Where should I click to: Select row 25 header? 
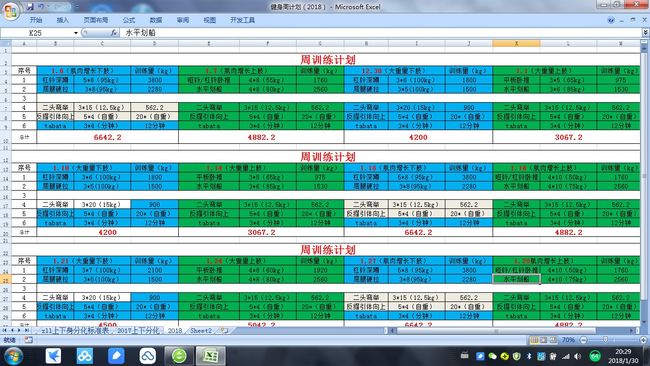[5, 279]
